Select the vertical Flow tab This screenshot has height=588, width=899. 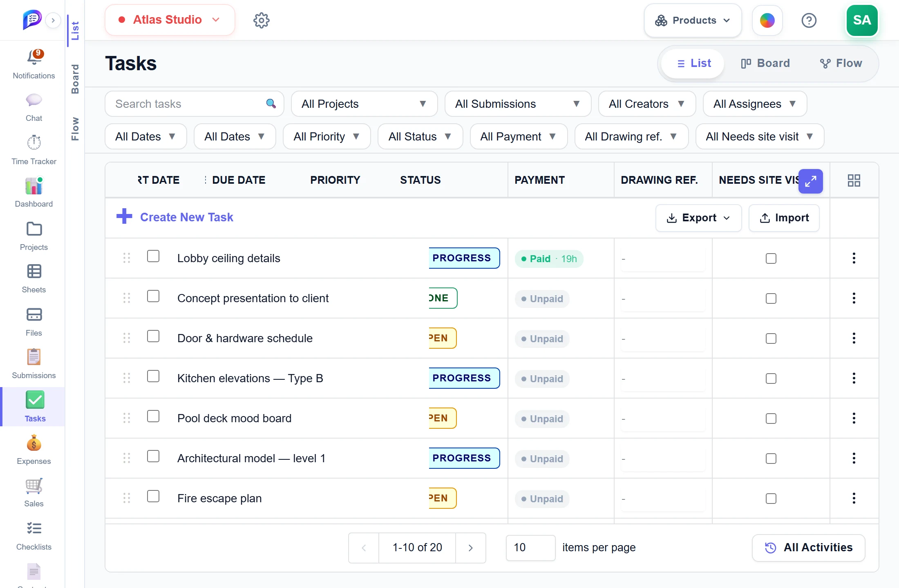(75, 129)
